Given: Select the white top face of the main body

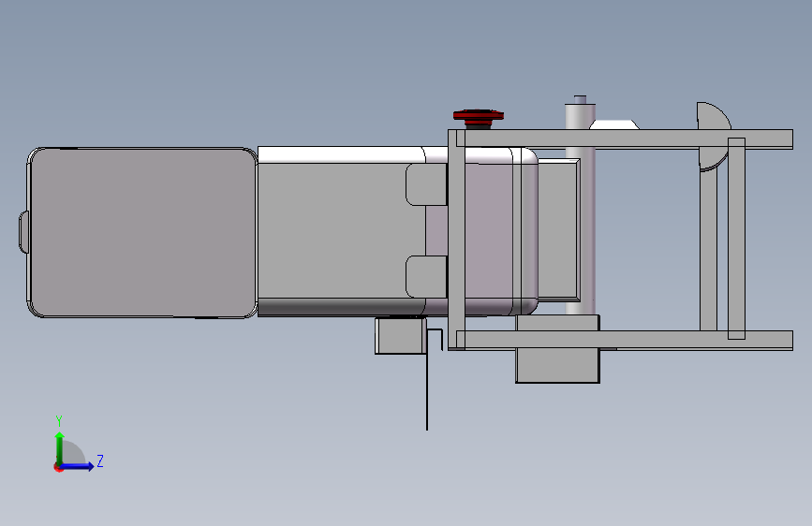Looking at the screenshot, I should coord(341,154).
